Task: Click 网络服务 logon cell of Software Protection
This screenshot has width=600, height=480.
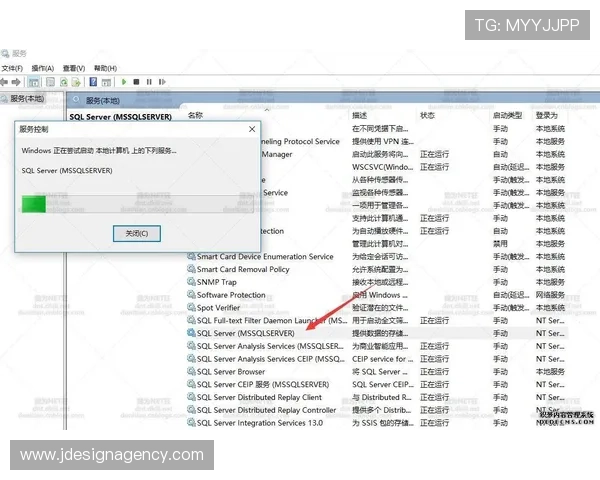Action: coord(550,295)
